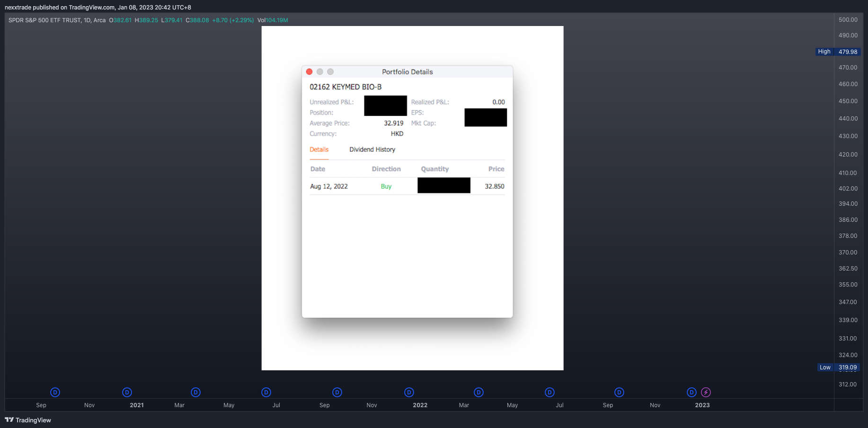Click the open value 382.61
This screenshot has height=428, width=868.
tap(122, 20)
